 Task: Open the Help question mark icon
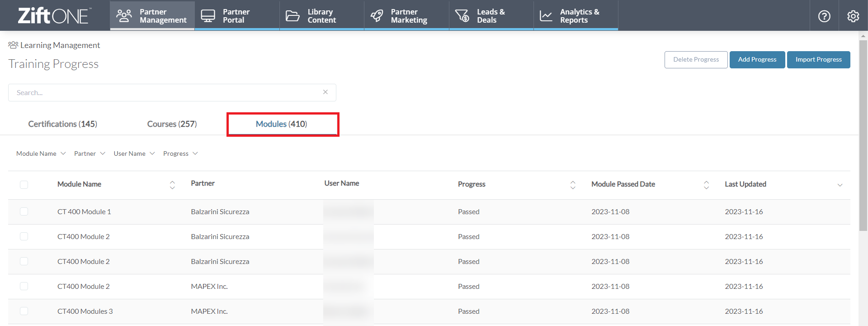(824, 16)
